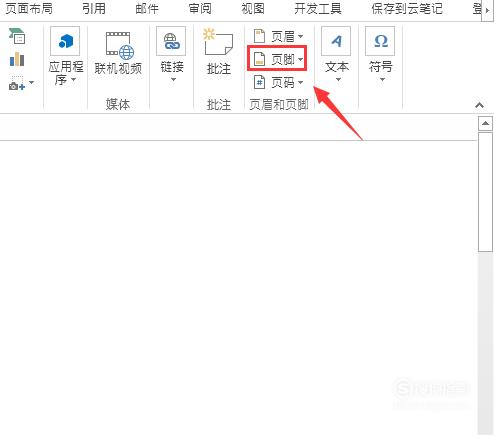Expand the 符号 dropdown arrow
The width and height of the screenshot is (494, 435).
(x=382, y=80)
